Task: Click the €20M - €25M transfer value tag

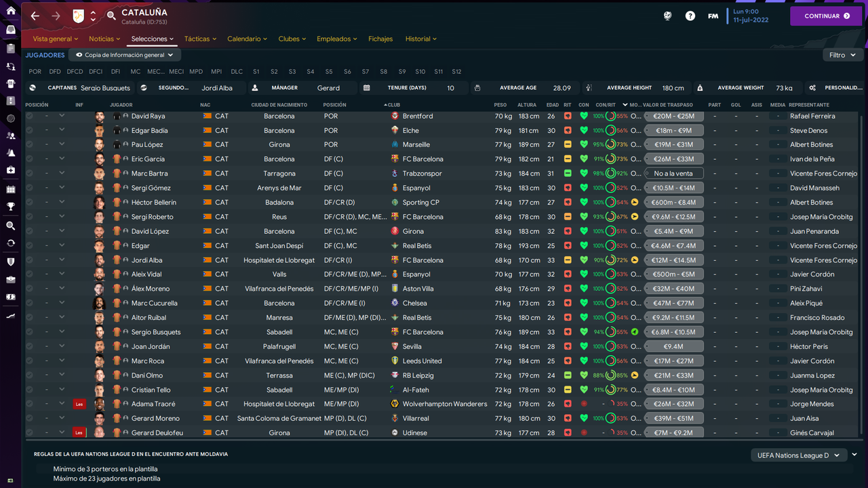Action: click(x=673, y=116)
